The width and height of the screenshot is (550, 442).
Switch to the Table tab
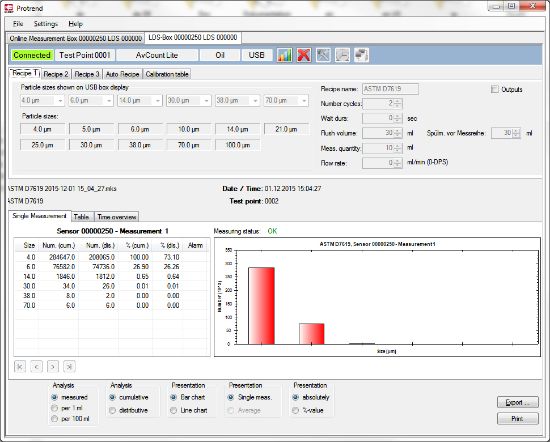pyautogui.click(x=82, y=217)
